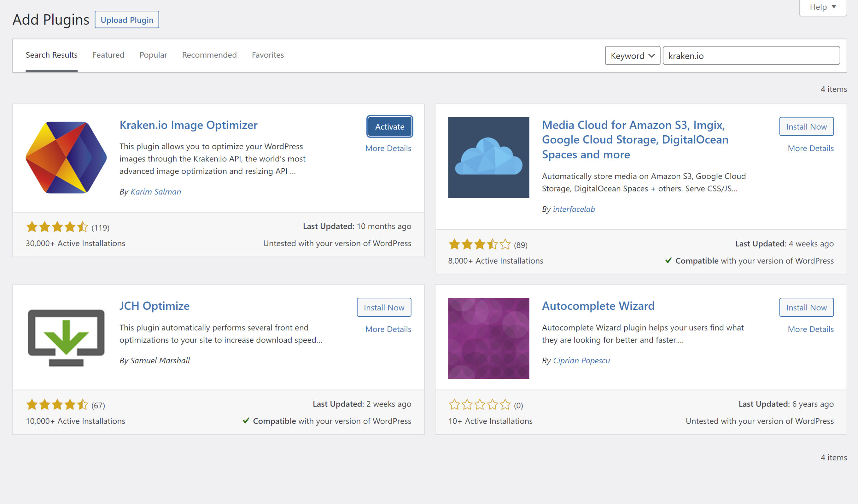This screenshot has height=504, width=858.
Task: Click JCH Optimize compatible checkmark icon
Action: coord(246,421)
